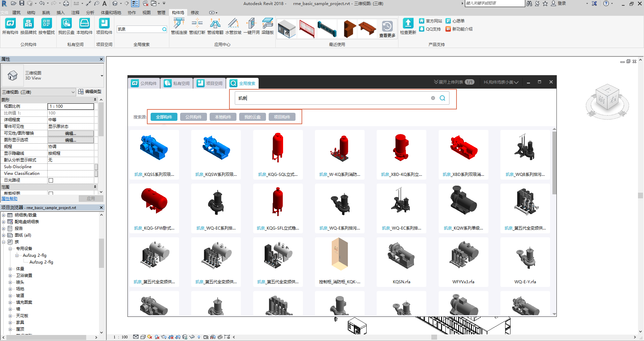Open 项目构件 ribbon icon
This screenshot has width=644, height=341.
click(104, 26)
